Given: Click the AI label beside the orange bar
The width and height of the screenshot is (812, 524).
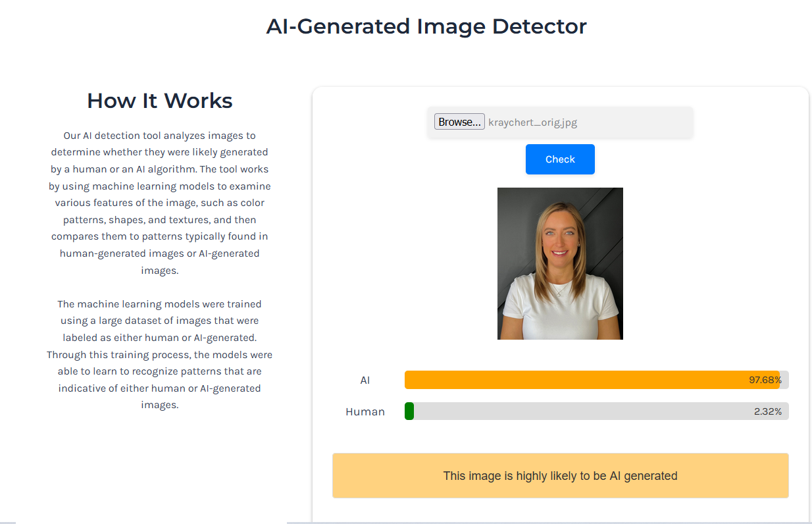Looking at the screenshot, I should pyautogui.click(x=365, y=380).
